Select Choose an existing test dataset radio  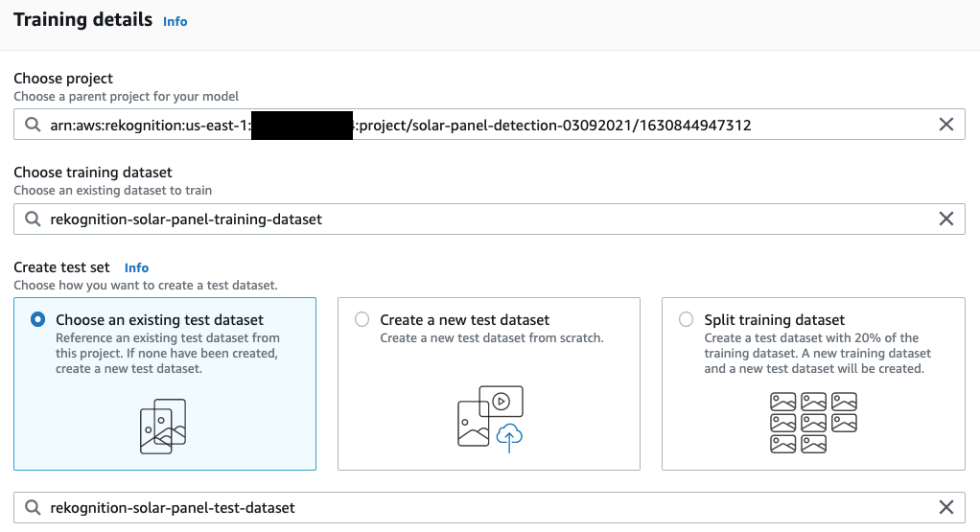pos(37,319)
